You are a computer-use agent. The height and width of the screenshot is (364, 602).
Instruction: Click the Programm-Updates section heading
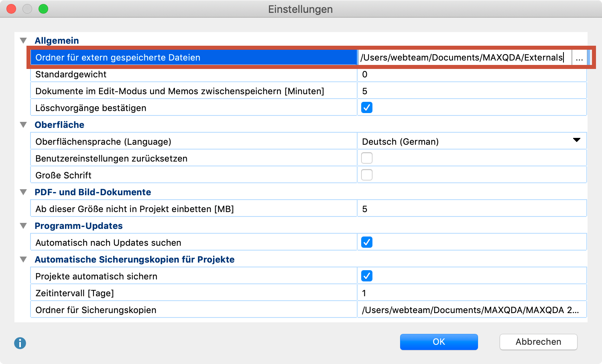pos(79,226)
